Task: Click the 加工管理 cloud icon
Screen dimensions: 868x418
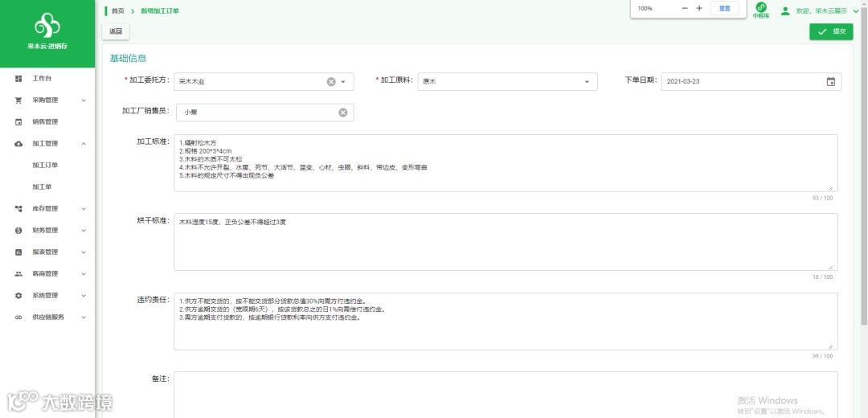Action: point(18,143)
